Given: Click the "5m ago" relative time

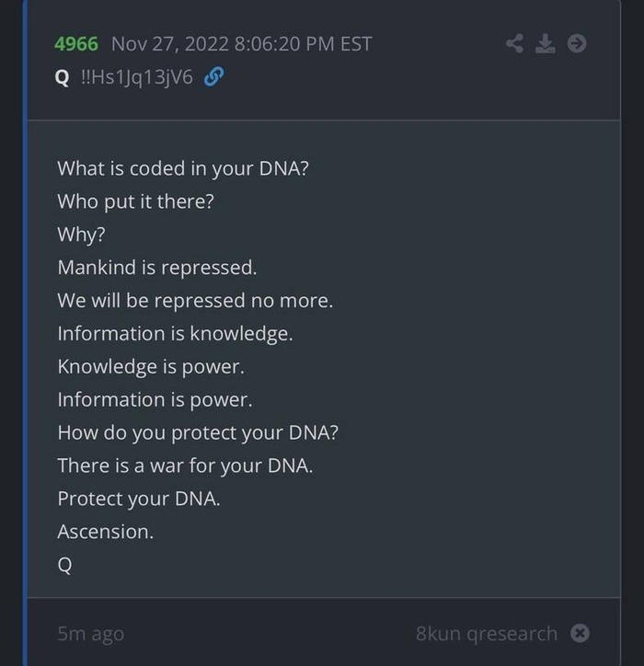Looking at the screenshot, I should click(x=90, y=633).
